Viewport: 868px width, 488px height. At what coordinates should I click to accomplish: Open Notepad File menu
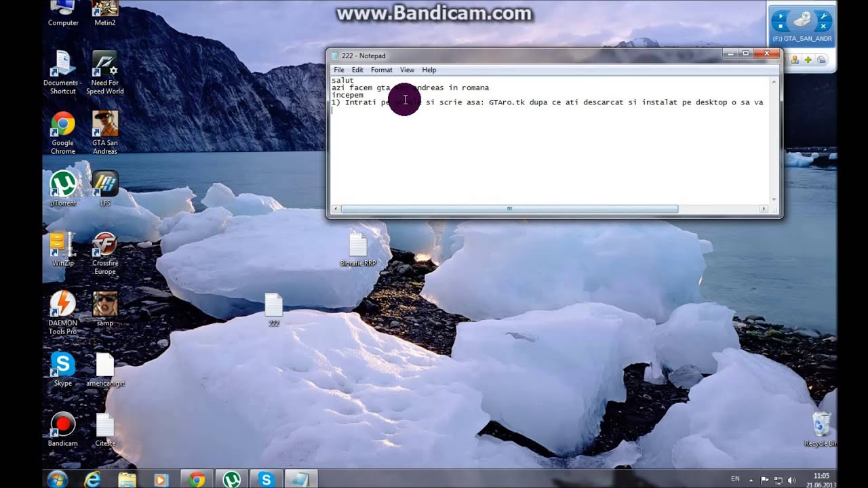pos(339,70)
